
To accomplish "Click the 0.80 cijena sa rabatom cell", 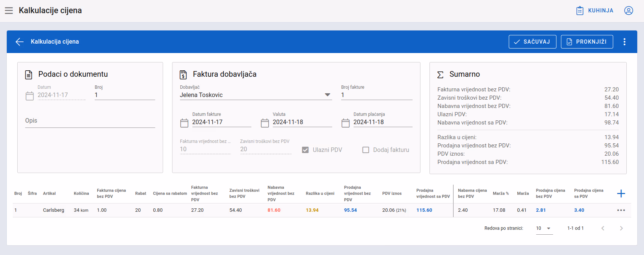I will (x=158, y=210).
